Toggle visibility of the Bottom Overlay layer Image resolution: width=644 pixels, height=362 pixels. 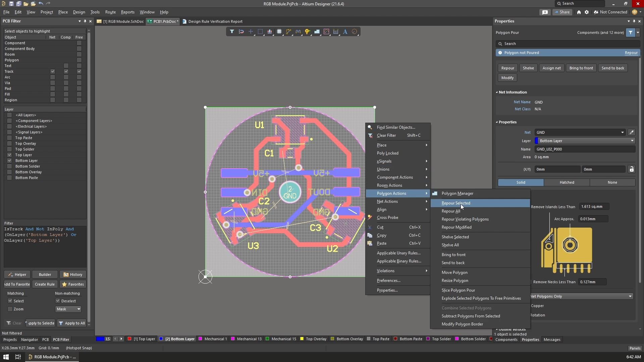9,172
